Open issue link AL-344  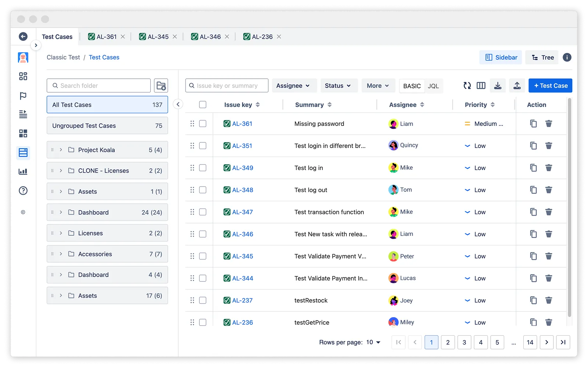(x=243, y=278)
